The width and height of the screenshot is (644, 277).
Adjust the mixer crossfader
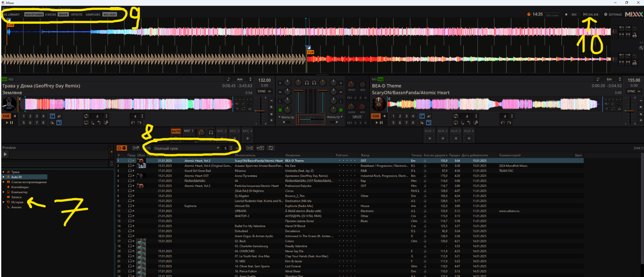[x=311, y=119]
